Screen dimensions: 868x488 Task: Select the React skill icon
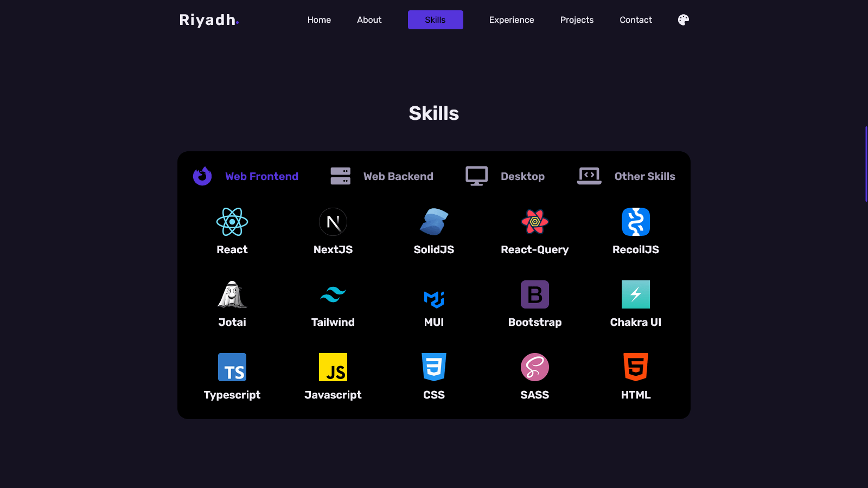pyautogui.click(x=232, y=221)
